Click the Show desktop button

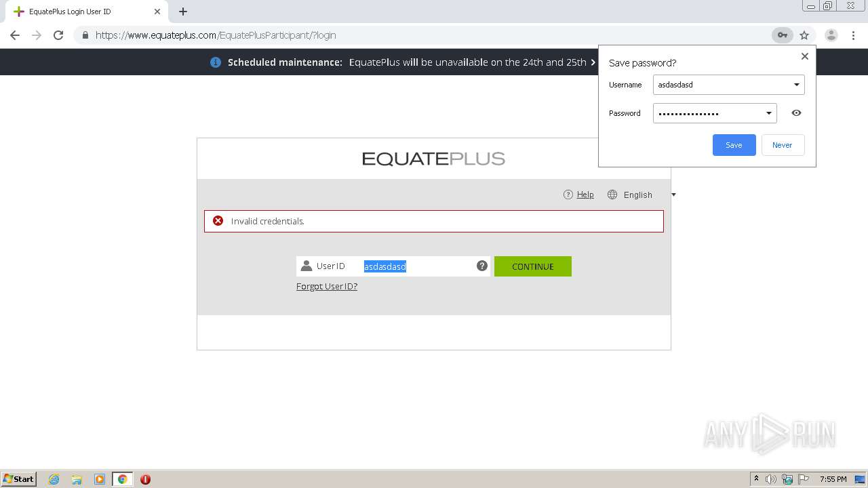tap(861, 479)
